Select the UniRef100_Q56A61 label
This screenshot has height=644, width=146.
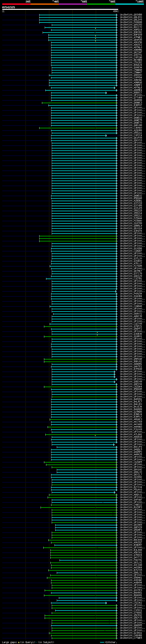tap(131, 578)
